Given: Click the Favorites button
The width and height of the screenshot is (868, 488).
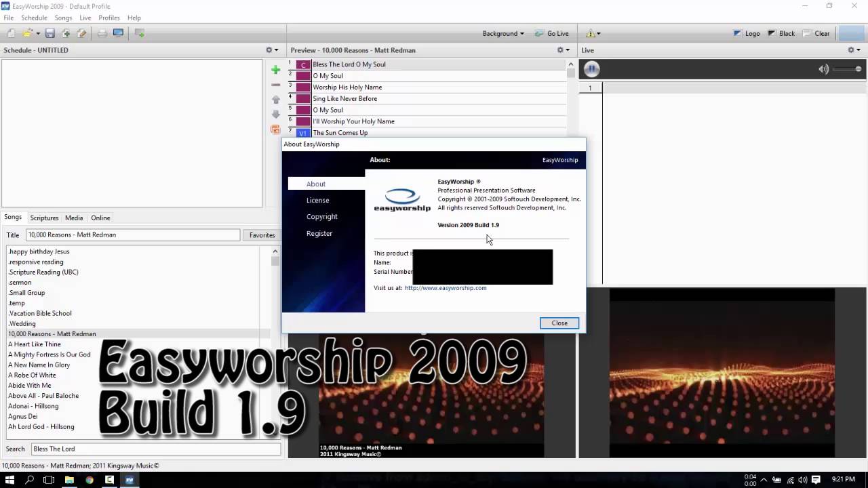Looking at the screenshot, I should pos(262,235).
